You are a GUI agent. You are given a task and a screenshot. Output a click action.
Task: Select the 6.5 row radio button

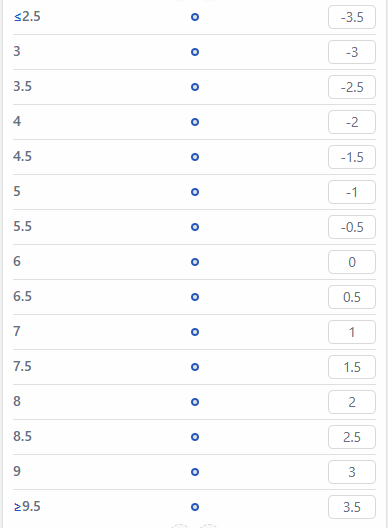click(195, 297)
